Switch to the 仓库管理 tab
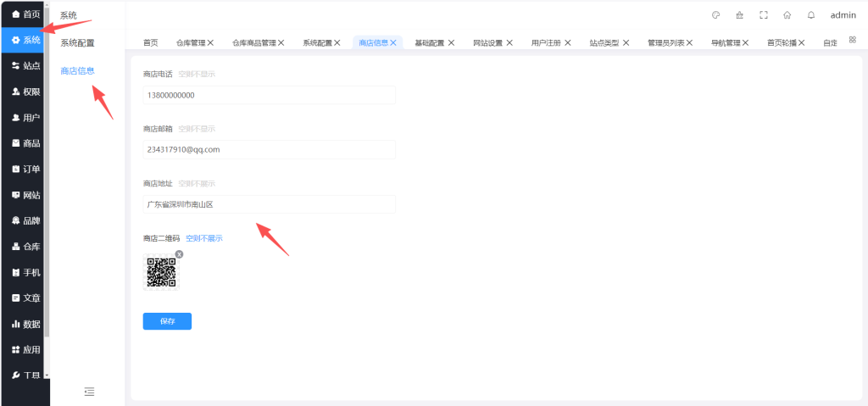 (191, 42)
